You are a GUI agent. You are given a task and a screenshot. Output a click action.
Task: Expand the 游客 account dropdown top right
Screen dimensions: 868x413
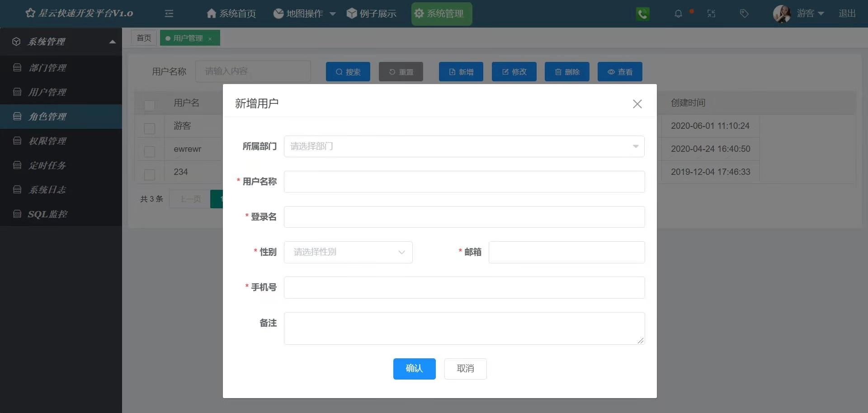[810, 14]
